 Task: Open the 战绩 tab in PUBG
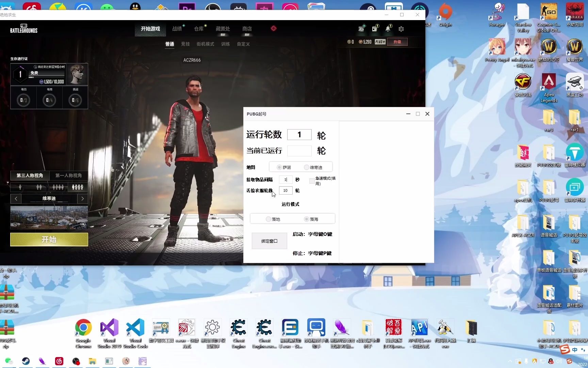177,29
